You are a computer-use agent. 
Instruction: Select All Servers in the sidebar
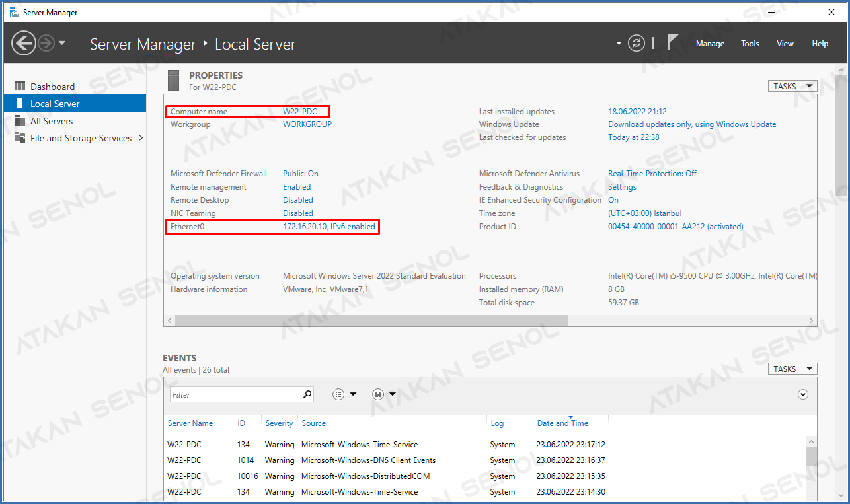tap(52, 121)
